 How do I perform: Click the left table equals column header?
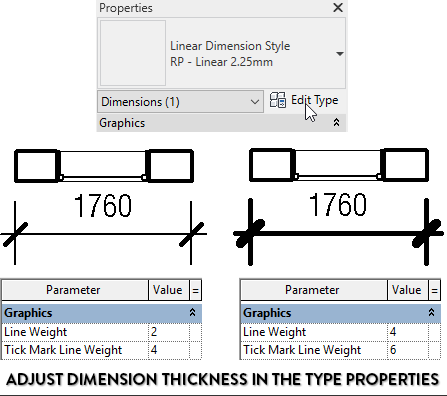pyautogui.click(x=195, y=290)
